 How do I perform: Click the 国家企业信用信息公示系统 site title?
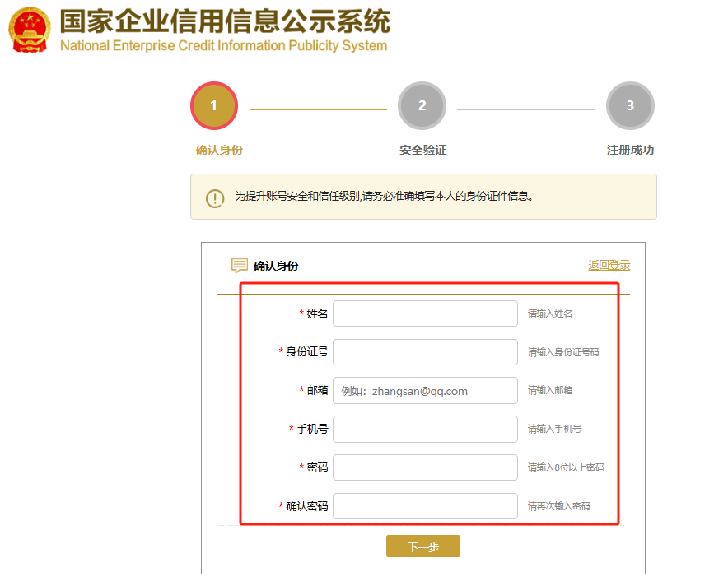click(x=225, y=21)
